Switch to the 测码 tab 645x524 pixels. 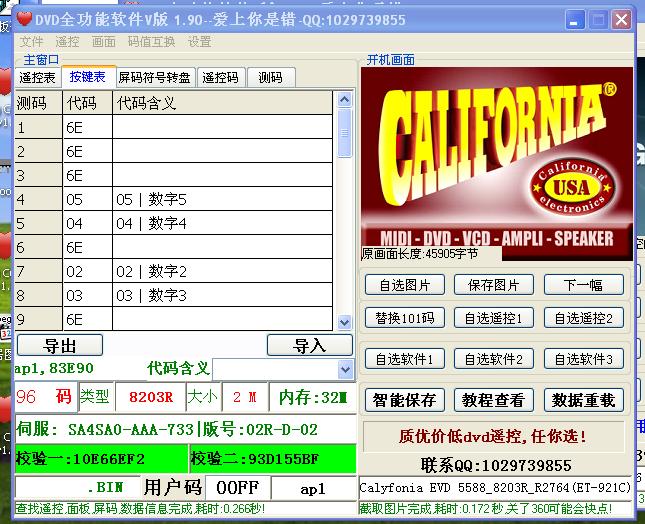click(x=271, y=77)
